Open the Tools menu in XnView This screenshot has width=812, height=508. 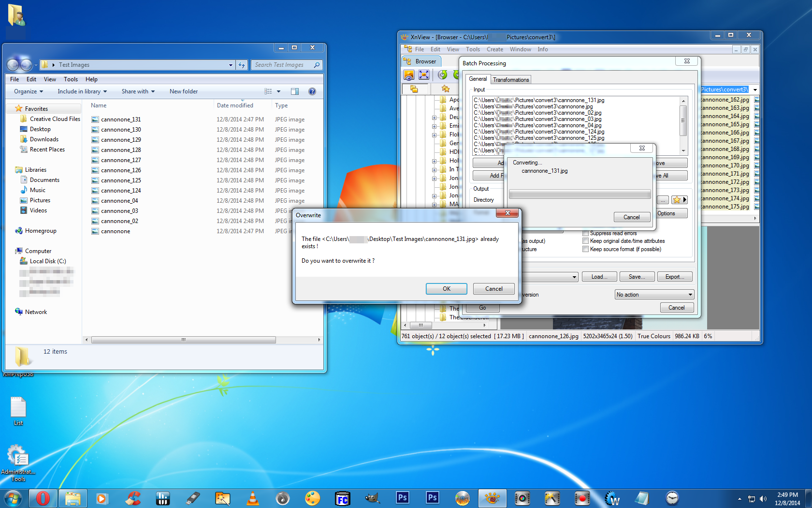point(473,49)
